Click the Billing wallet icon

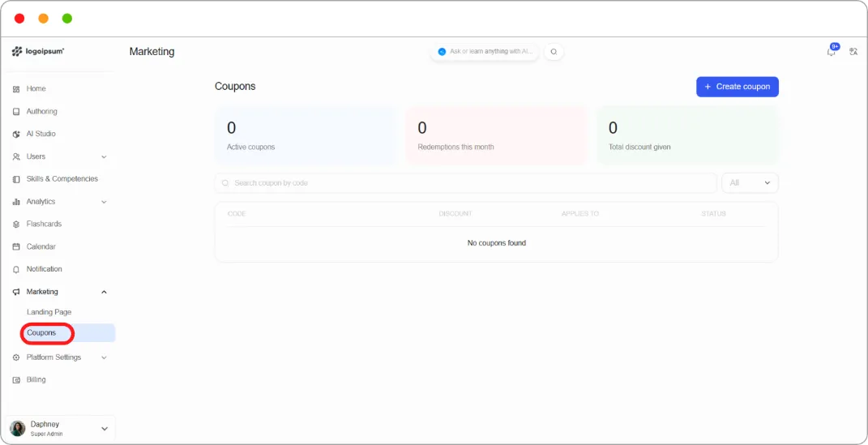click(x=16, y=380)
